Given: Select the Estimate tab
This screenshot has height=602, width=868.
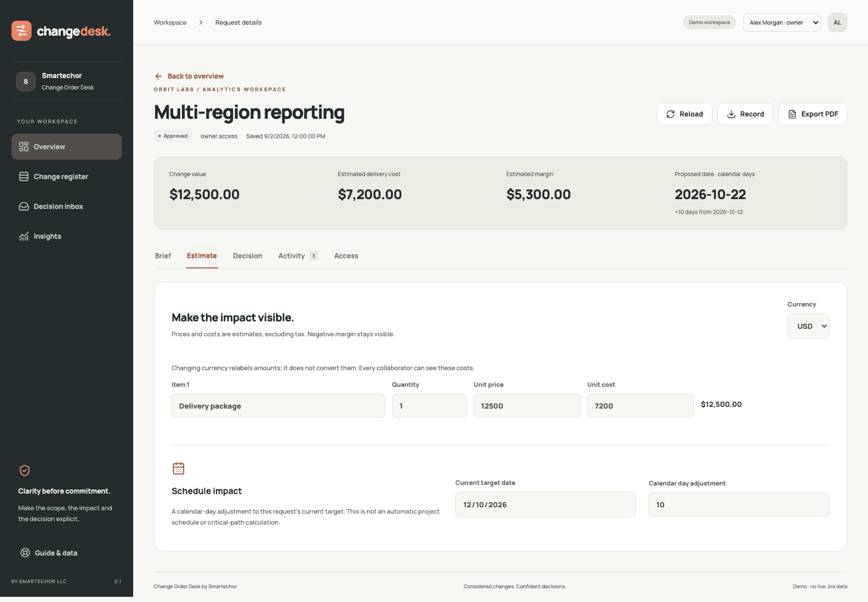Looking at the screenshot, I should point(202,256).
